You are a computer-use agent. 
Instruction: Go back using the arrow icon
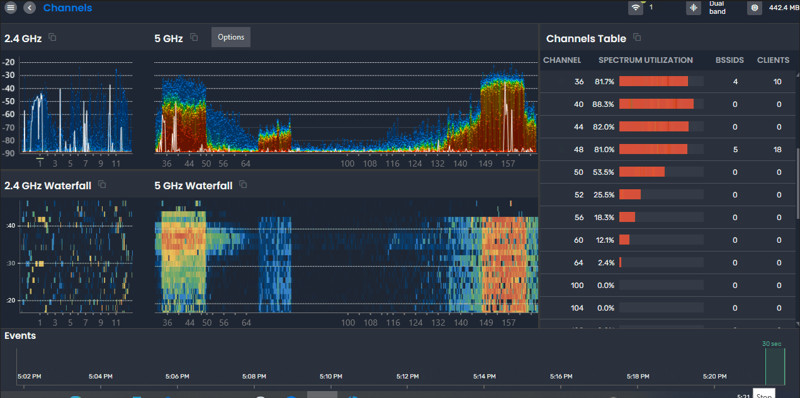tap(30, 8)
